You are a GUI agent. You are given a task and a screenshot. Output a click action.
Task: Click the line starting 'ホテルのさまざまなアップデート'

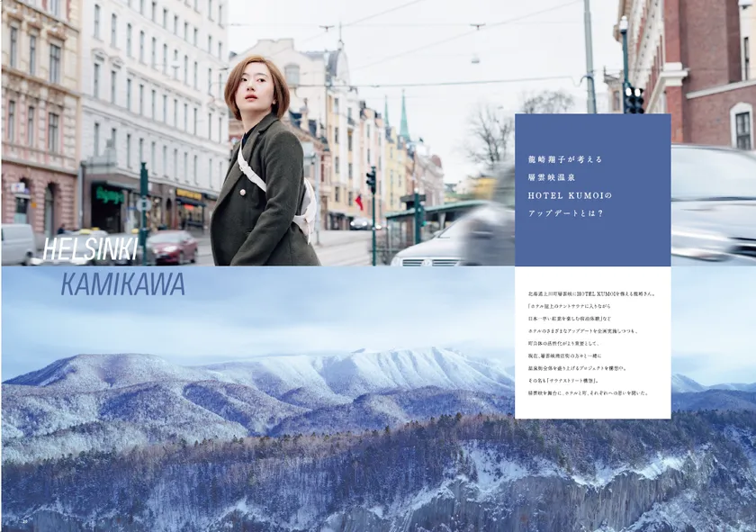pyautogui.click(x=583, y=331)
